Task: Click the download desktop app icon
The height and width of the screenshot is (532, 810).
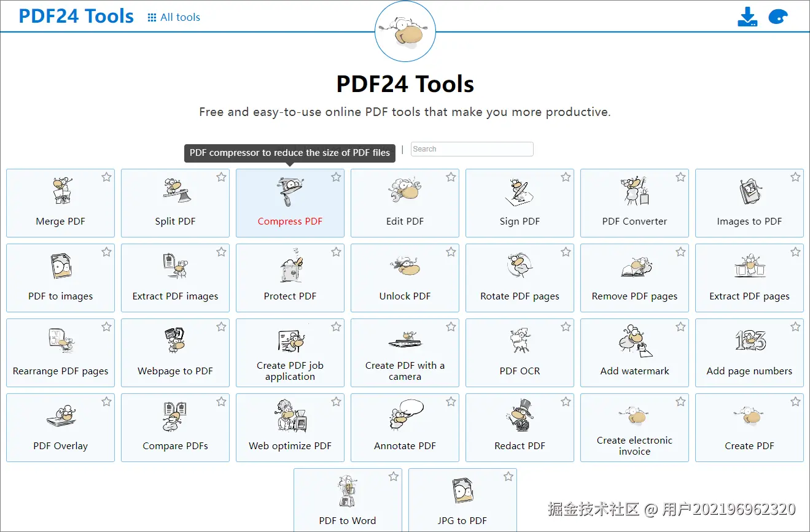Action: tap(747, 17)
